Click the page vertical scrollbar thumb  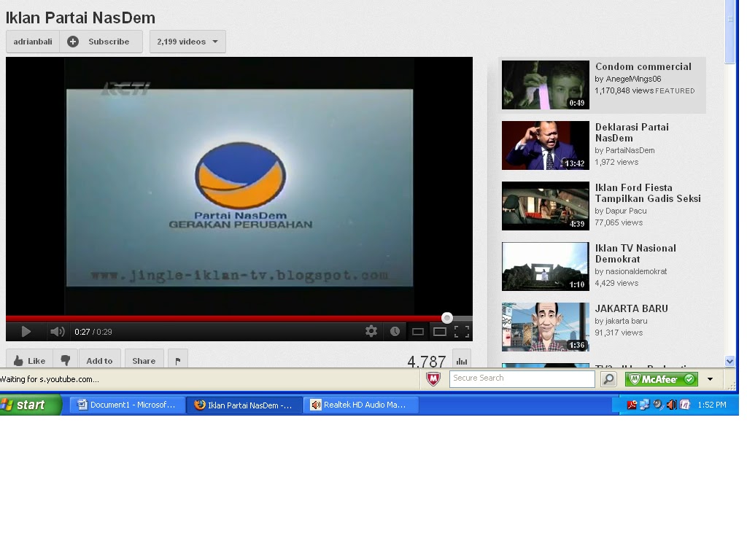pyautogui.click(x=729, y=31)
